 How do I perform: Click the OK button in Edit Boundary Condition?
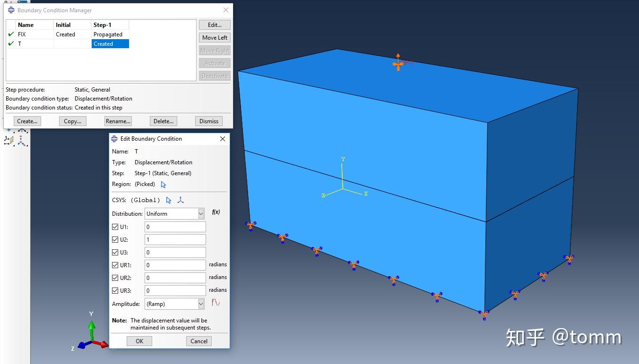click(x=139, y=341)
